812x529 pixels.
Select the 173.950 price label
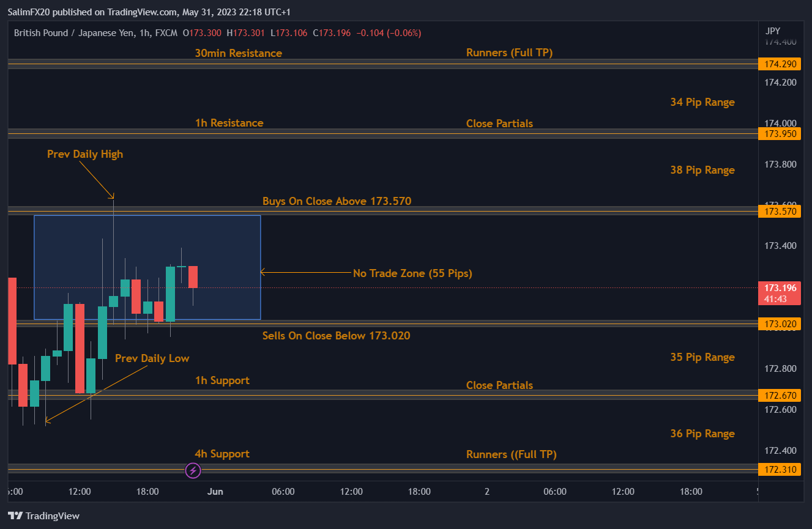pyautogui.click(x=778, y=133)
